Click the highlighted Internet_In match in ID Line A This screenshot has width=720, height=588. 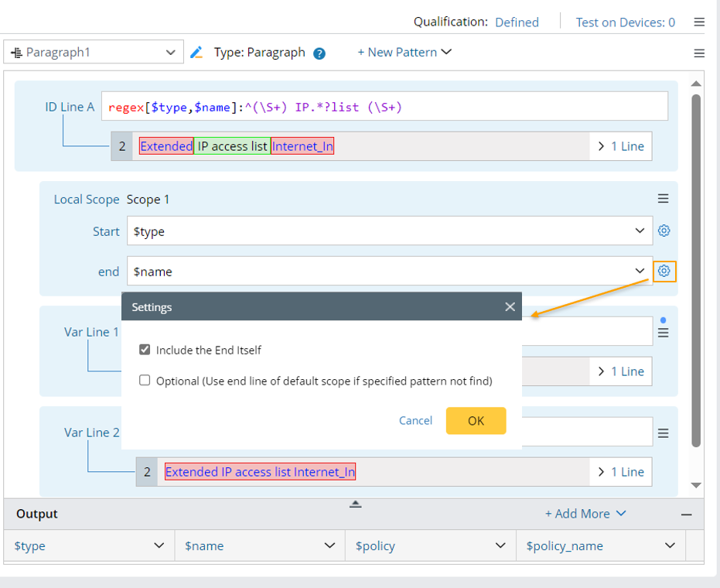click(x=302, y=146)
